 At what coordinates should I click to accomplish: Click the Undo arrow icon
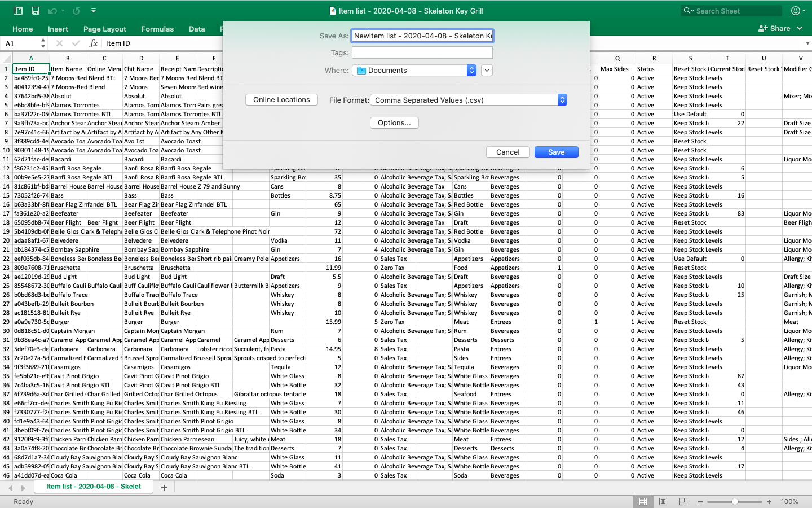[52, 11]
